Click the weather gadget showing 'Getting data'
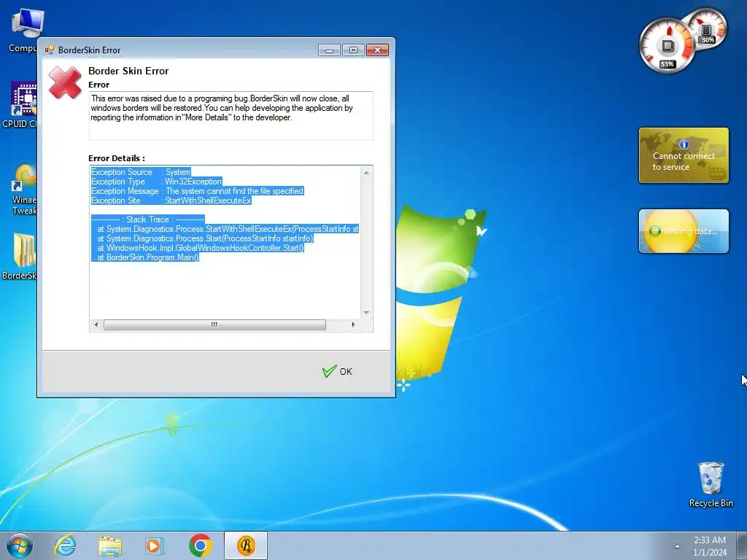The width and height of the screenshot is (747, 560). 684,231
